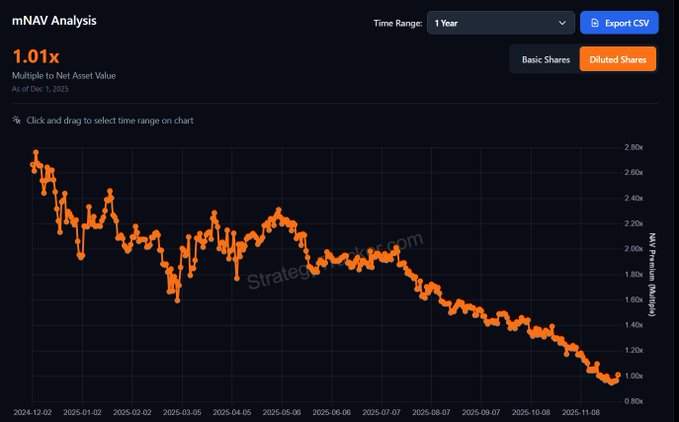
Task: Select the Diluted Shares toggle
Action: [x=617, y=60]
